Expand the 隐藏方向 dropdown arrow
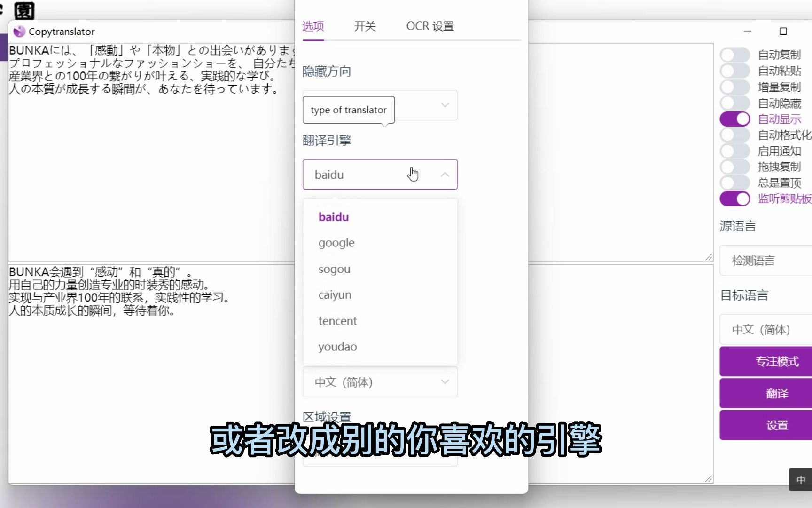 (x=445, y=105)
